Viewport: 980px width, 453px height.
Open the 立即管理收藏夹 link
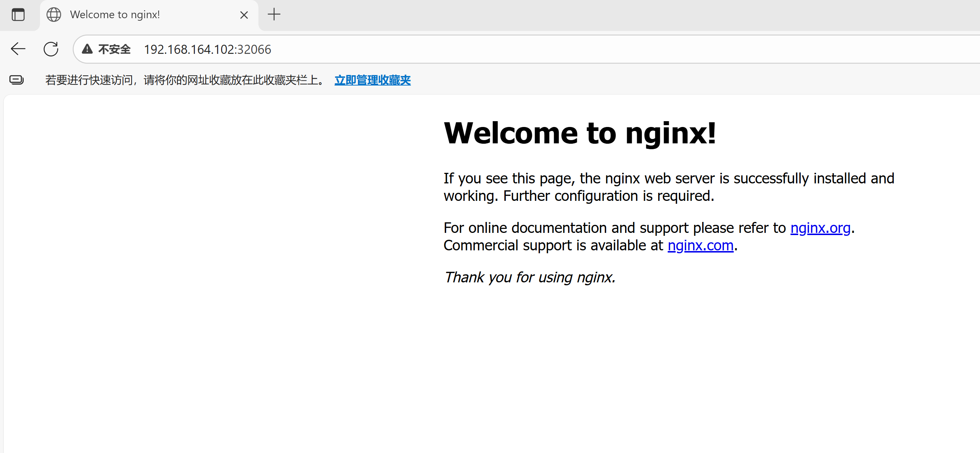click(372, 80)
